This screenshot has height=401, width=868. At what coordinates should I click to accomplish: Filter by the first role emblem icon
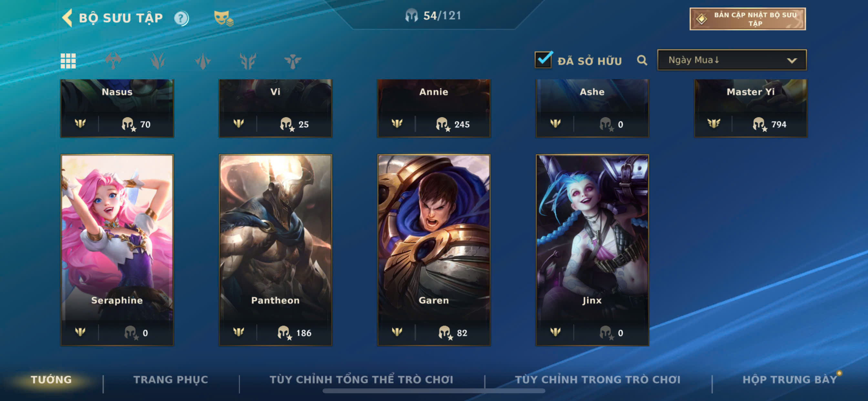(x=113, y=61)
